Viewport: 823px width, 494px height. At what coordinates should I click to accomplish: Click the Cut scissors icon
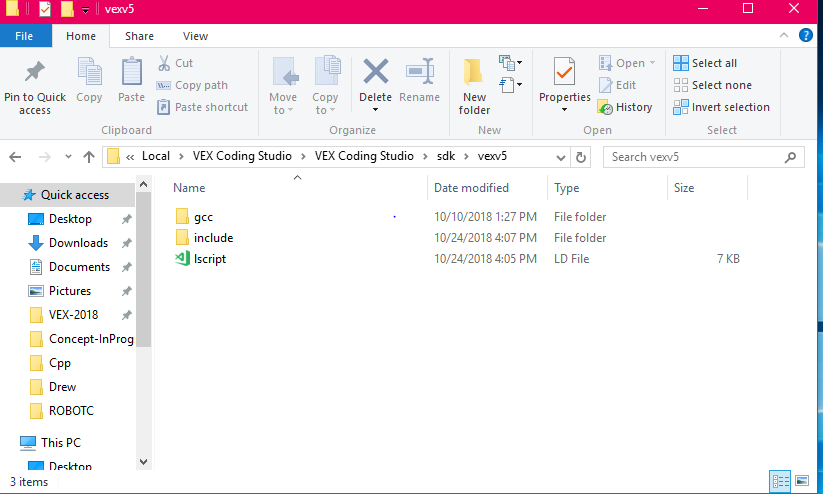click(x=164, y=63)
